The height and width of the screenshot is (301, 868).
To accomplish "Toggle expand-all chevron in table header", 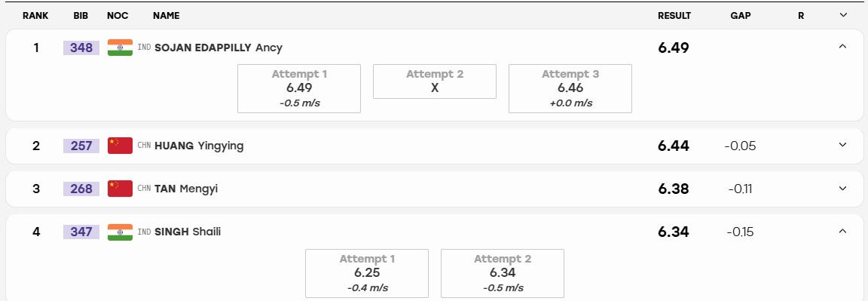I will click(843, 16).
